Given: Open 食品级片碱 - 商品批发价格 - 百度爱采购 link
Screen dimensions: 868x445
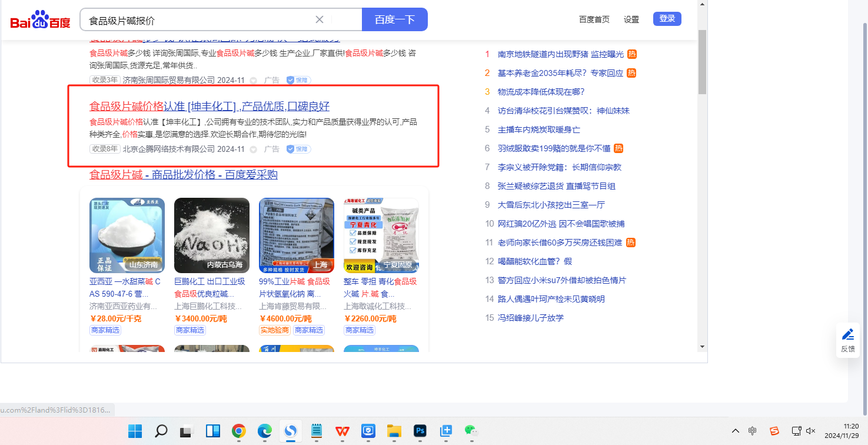Looking at the screenshot, I should (x=184, y=175).
